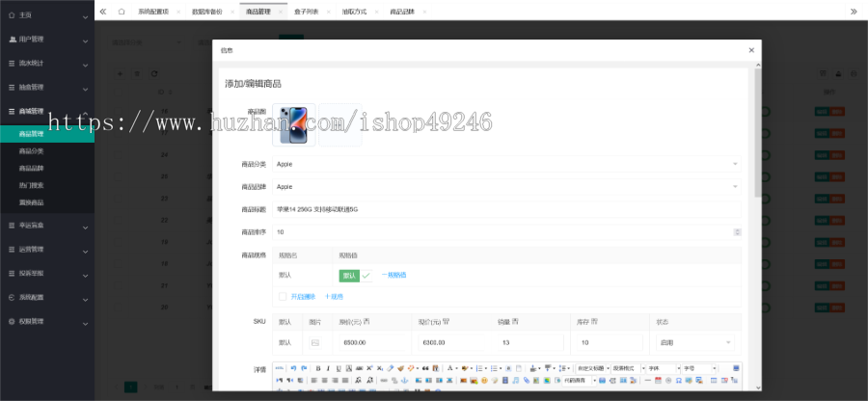The image size is (868, 401).
Task: Switch to the 系统配置项 tab
Action: pyautogui.click(x=152, y=11)
